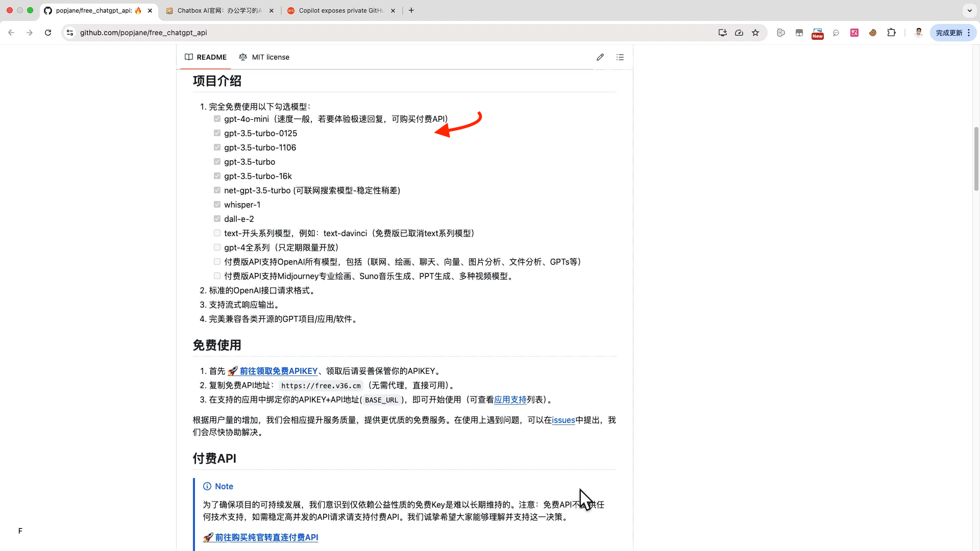Open the README outline list icon
This screenshot has height=551, width=980.
point(620,57)
